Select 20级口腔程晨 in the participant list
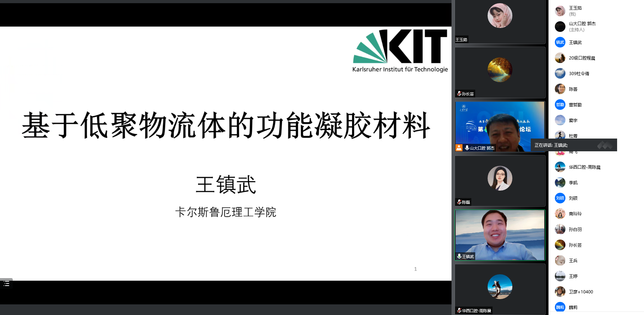Viewport: 644px width, 315px height. click(582, 58)
